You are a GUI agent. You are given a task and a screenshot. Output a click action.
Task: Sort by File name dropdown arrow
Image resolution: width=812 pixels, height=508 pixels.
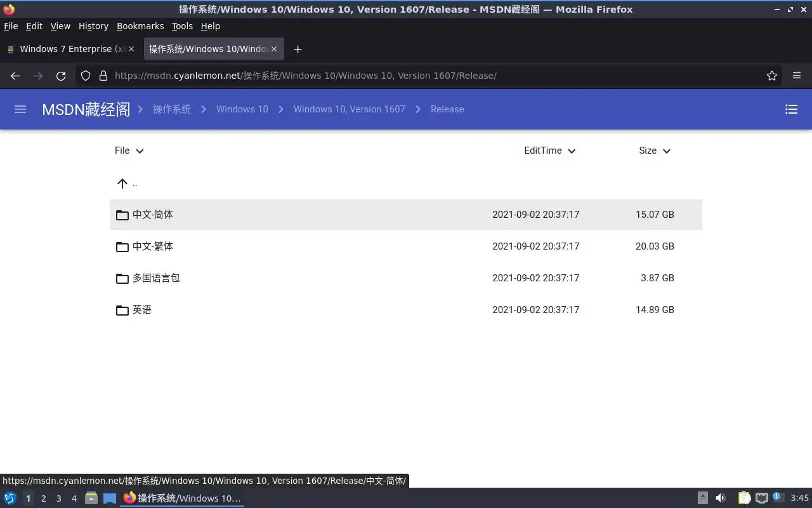pyautogui.click(x=140, y=151)
